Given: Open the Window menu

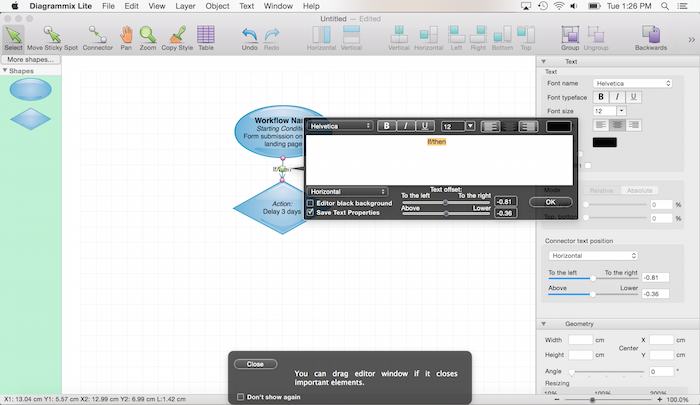Looking at the screenshot, I should 278,6.
